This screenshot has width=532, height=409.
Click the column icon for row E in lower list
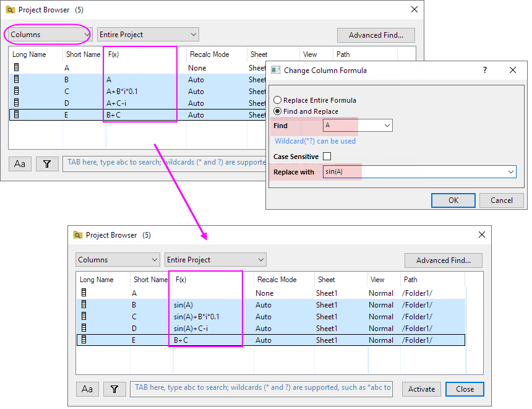pos(84,340)
